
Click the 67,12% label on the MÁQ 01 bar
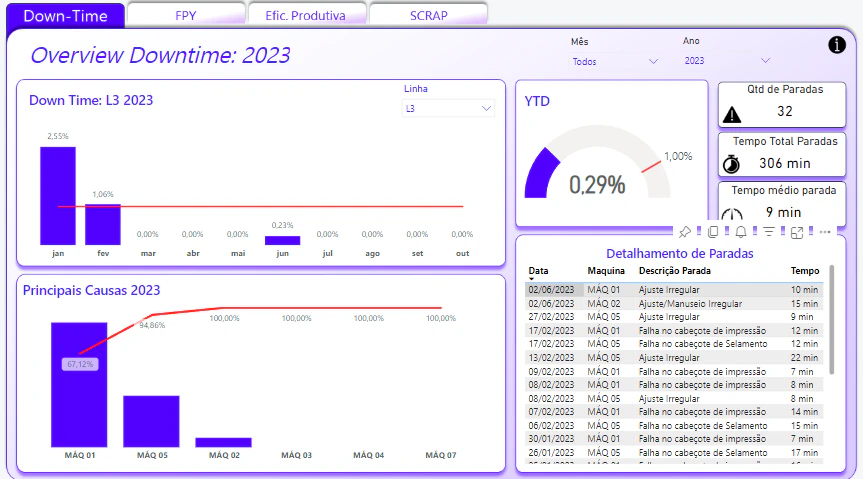pos(80,364)
